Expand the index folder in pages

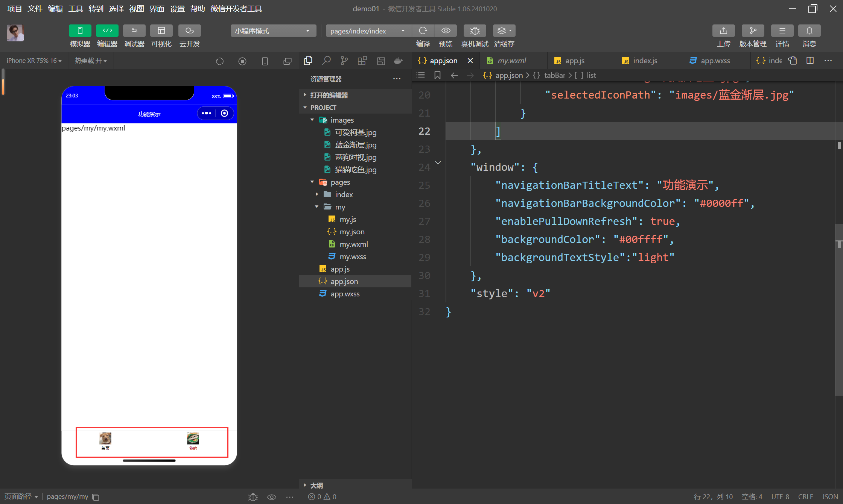[343, 194]
